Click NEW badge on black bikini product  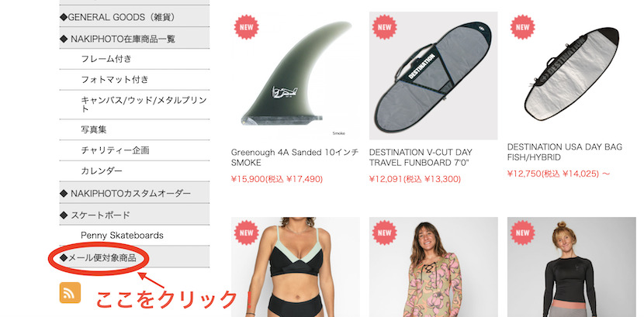[x=247, y=233]
